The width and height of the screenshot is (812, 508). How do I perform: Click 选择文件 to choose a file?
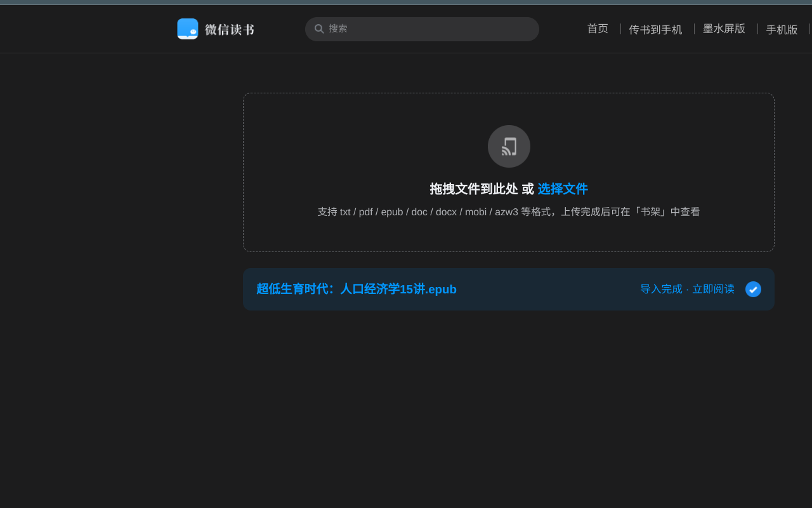(562, 189)
